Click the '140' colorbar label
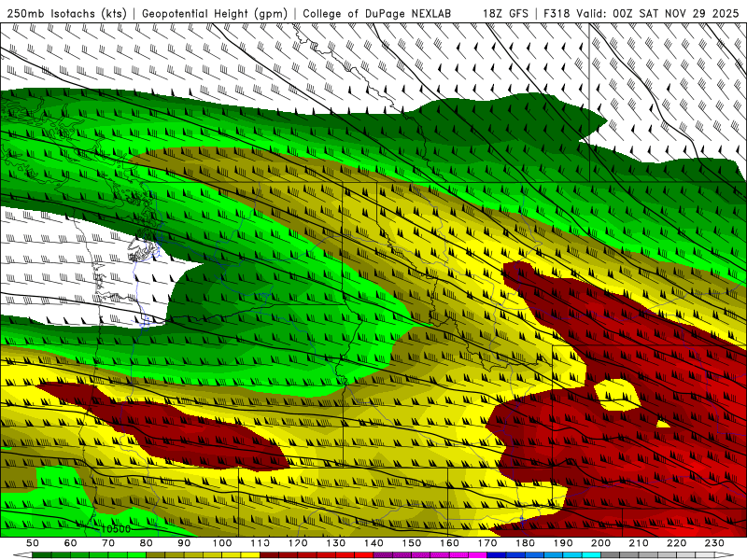The width and height of the screenshot is (747, 560). [373, 543]
